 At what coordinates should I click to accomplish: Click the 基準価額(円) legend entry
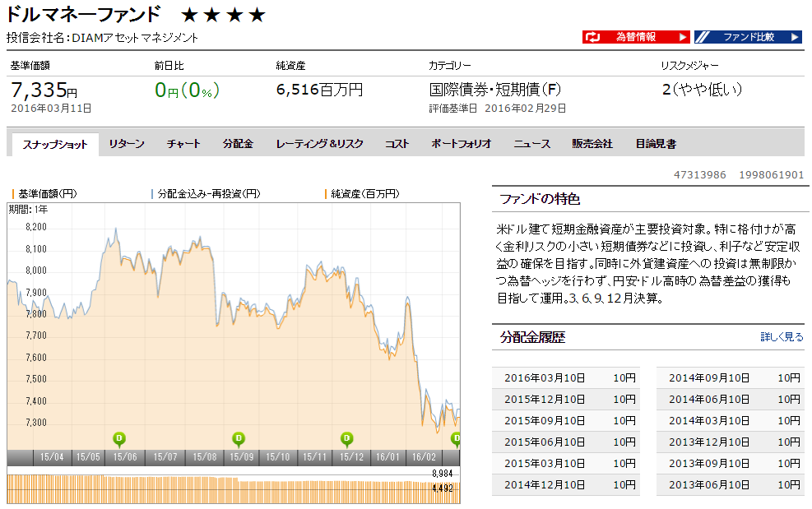coord(44,194)
